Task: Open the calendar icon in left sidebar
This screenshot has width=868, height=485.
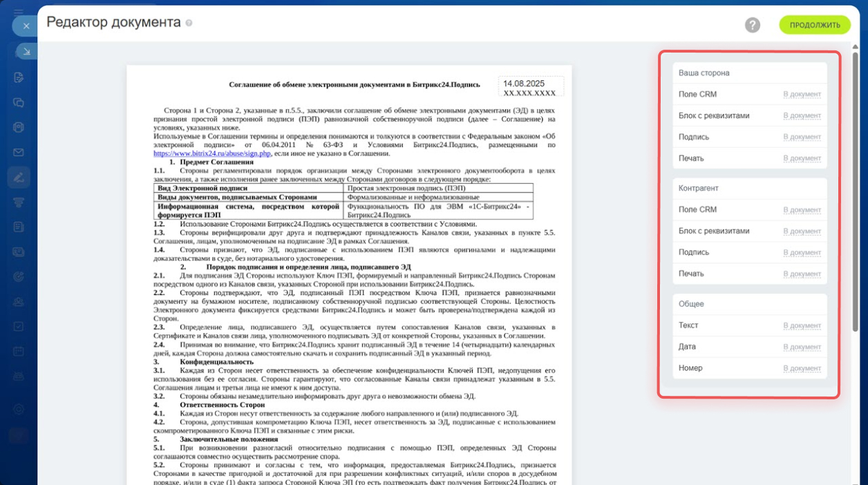Action: pos(19,352)
